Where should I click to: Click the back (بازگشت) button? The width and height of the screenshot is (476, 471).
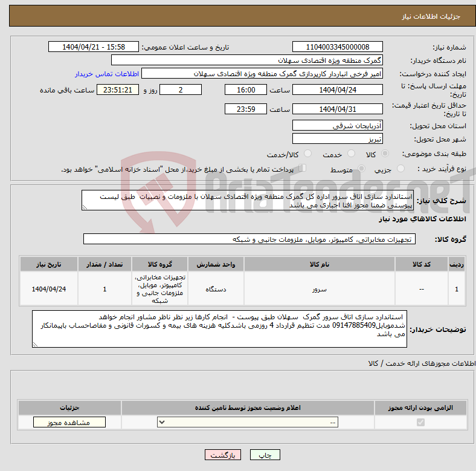pyautogui.click(x=223, y=455)
